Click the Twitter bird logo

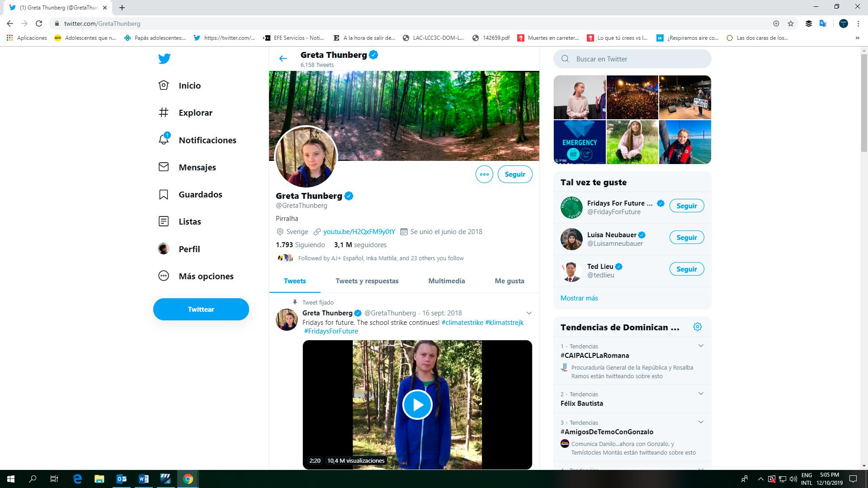pyautogui.click(x=165, y=59)
